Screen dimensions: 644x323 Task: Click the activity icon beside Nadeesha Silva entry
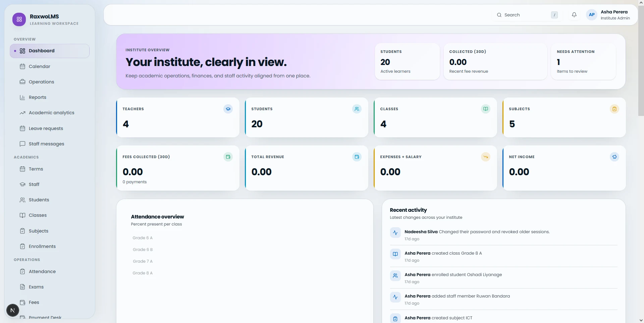click(x=395, y=233)
